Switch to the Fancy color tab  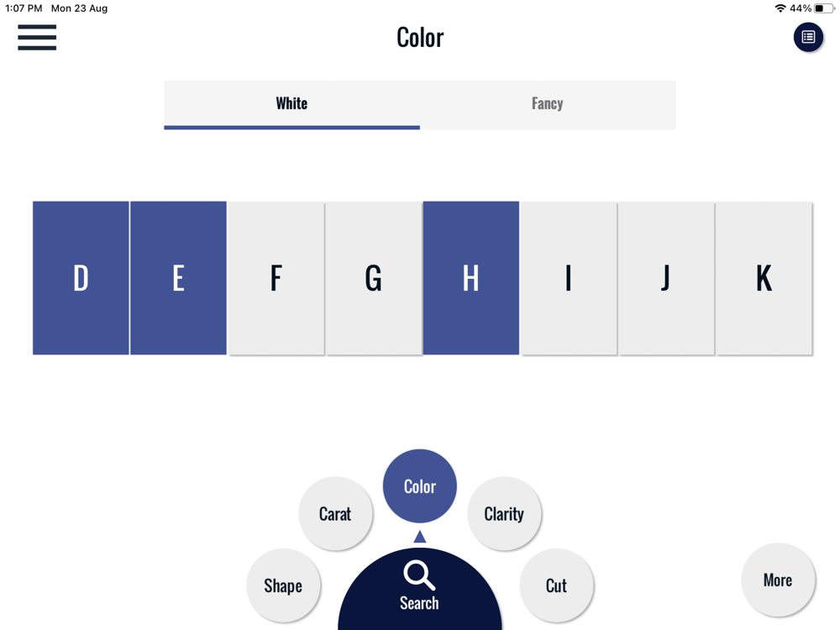coord(547,104)
